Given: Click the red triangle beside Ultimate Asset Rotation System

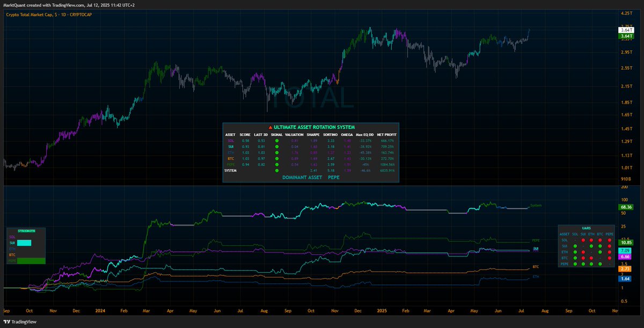Looking at the screenshot, I should (x=270, y=127).
